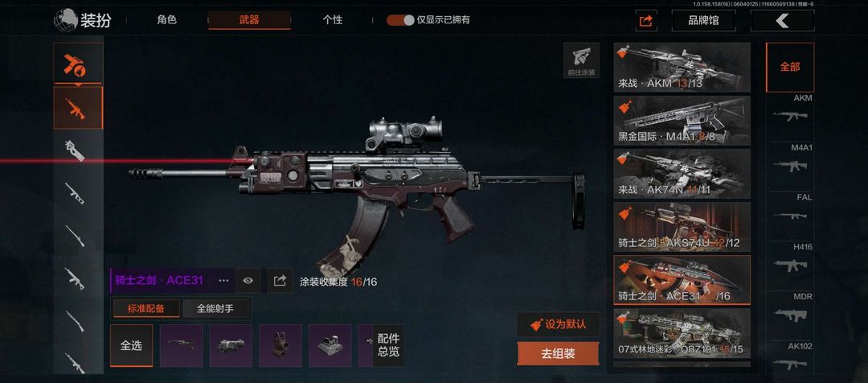
Task: Choose the submachine gun category icon
Action: (76, 150)
